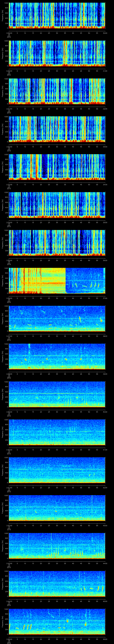Screen dimensions: 114x644
Task: Click the '2:45:00' start time label
Action: pyautogui.click(x=9, y=639)
